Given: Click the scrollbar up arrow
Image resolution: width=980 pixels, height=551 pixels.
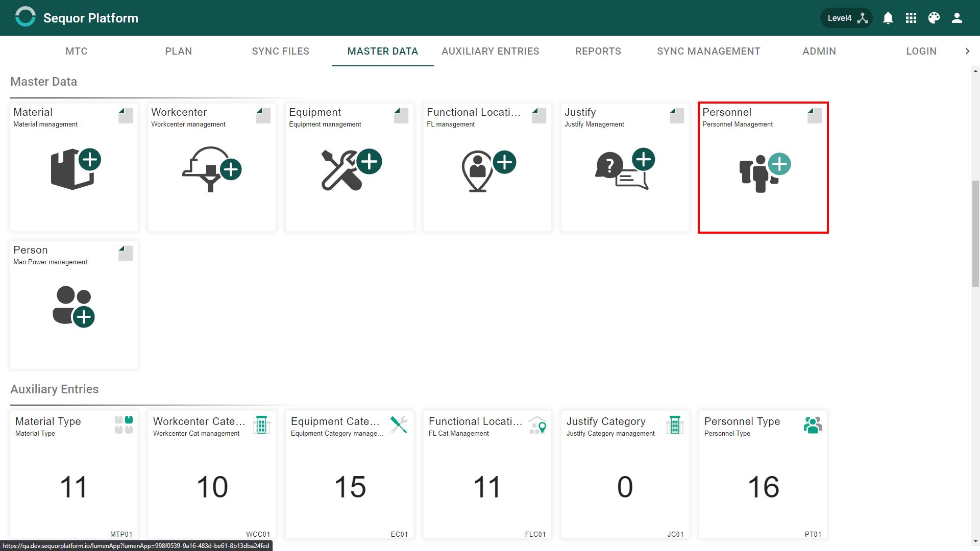Looking at the screenshot, I should (x=975, y=71).
